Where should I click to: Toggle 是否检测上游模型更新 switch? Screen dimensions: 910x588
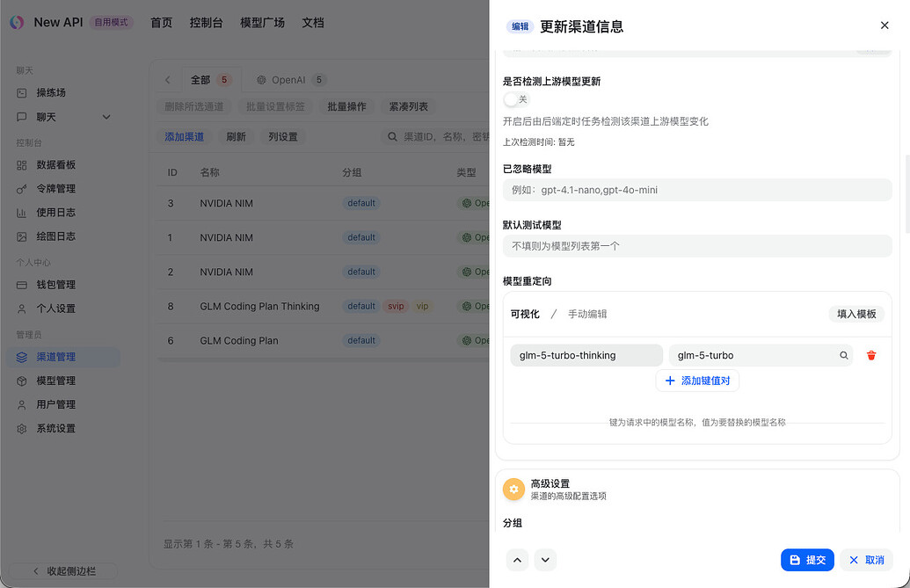click(x=516, y=99)
